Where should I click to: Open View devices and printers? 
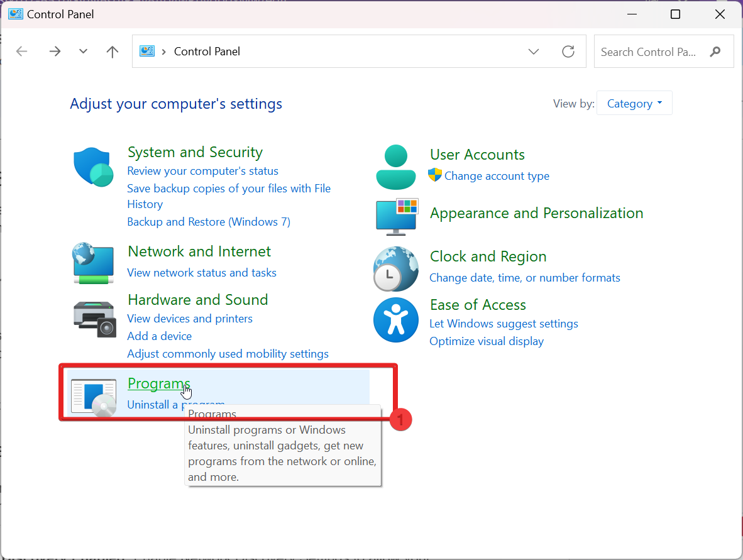(190, 319)
